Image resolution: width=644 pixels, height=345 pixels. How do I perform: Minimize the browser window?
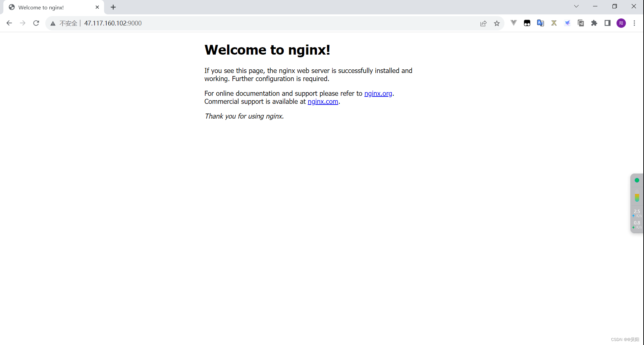595,6
